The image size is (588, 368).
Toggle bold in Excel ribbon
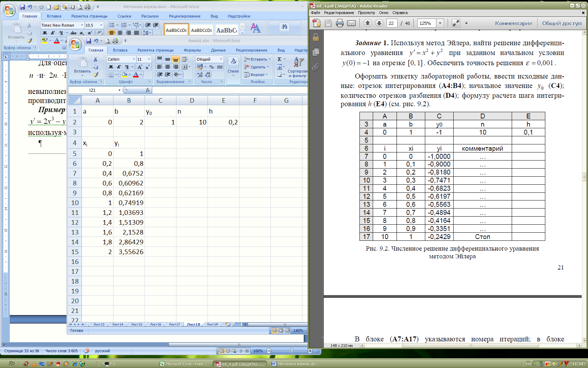tap(111, 67)
